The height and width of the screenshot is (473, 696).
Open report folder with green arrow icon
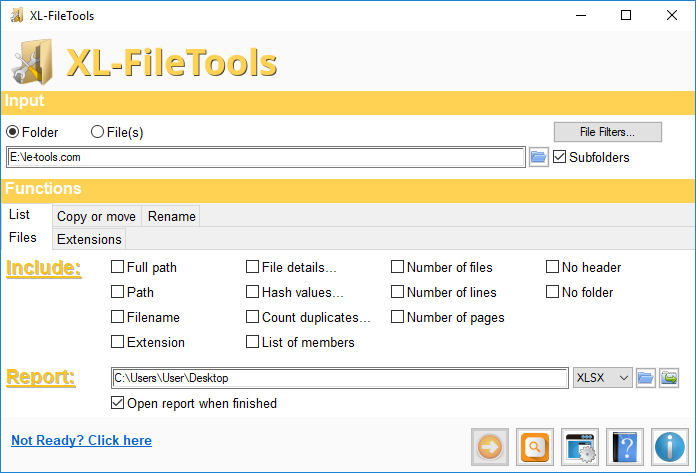click(x=669, y=378)
